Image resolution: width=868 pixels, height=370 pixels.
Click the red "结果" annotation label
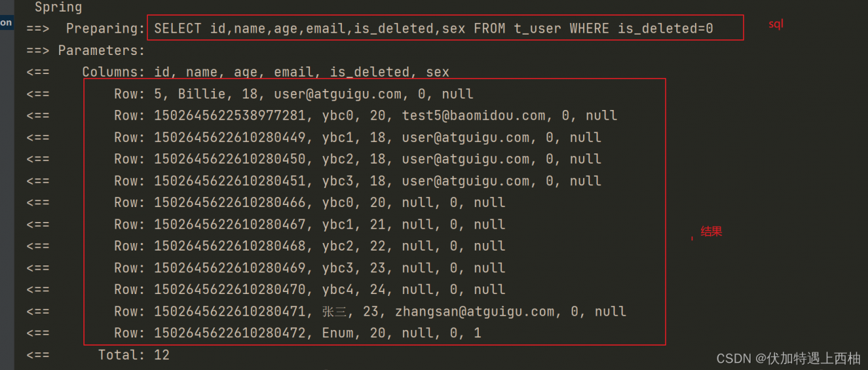point(711,232)
